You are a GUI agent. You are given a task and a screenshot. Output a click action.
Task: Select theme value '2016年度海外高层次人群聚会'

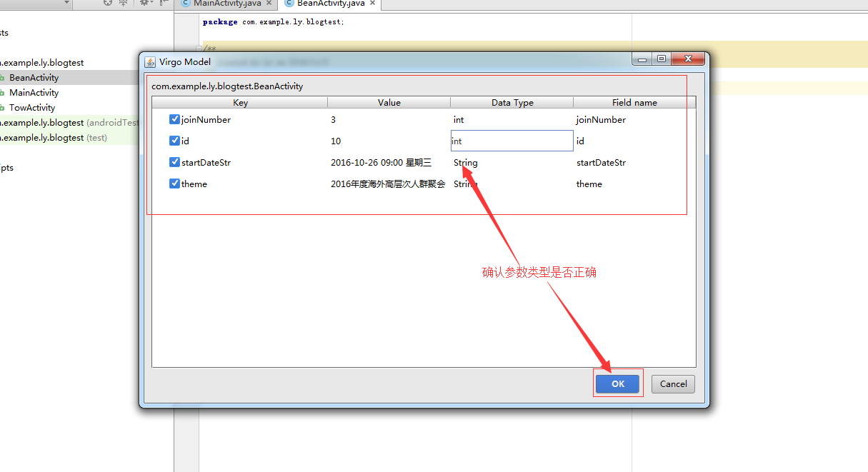click(x=389, y=184)
